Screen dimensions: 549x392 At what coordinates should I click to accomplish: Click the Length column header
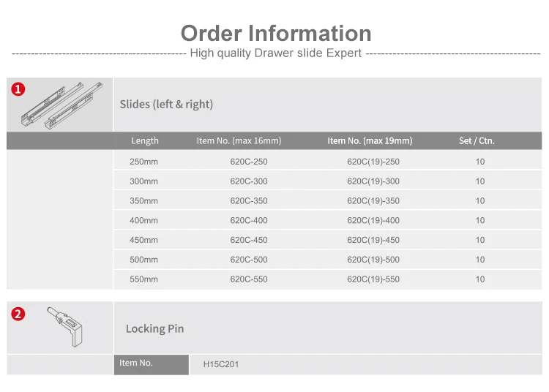coord(145,141)
